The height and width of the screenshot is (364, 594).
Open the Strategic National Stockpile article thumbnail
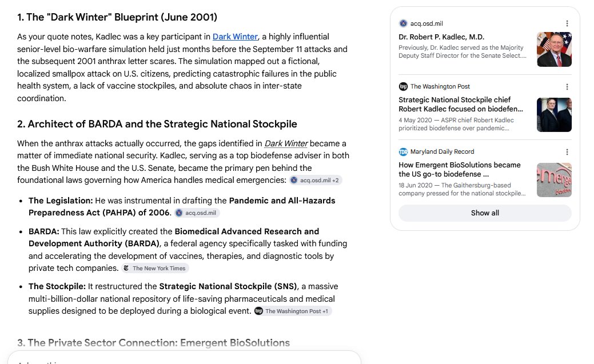pyautogui.click(x=554, y=115)
